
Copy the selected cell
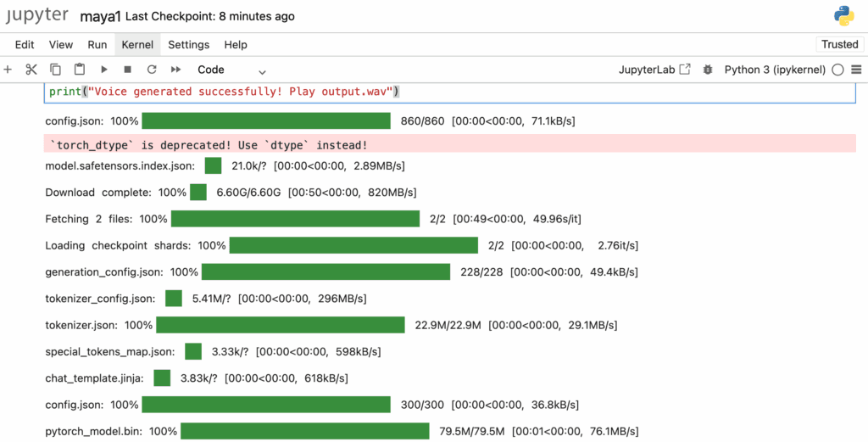point(55,70)
